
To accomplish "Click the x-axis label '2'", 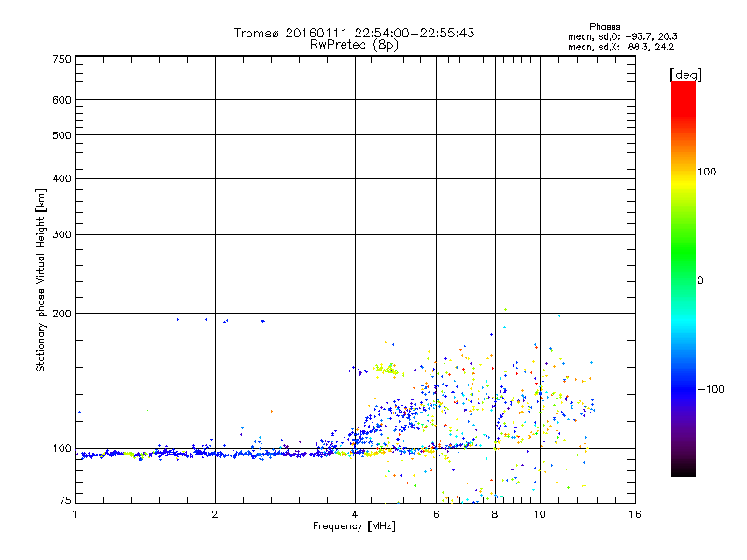I will (215, 514).
